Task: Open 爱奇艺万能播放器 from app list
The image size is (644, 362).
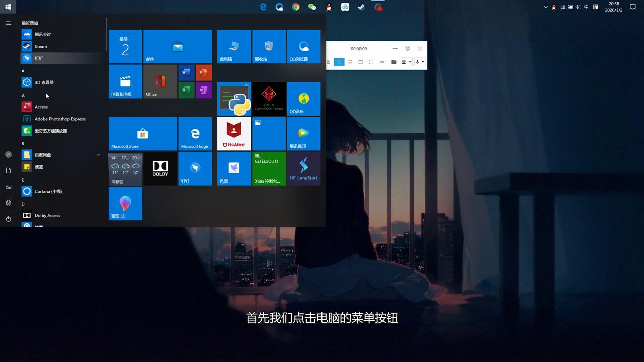Action: tap(61, 131)
